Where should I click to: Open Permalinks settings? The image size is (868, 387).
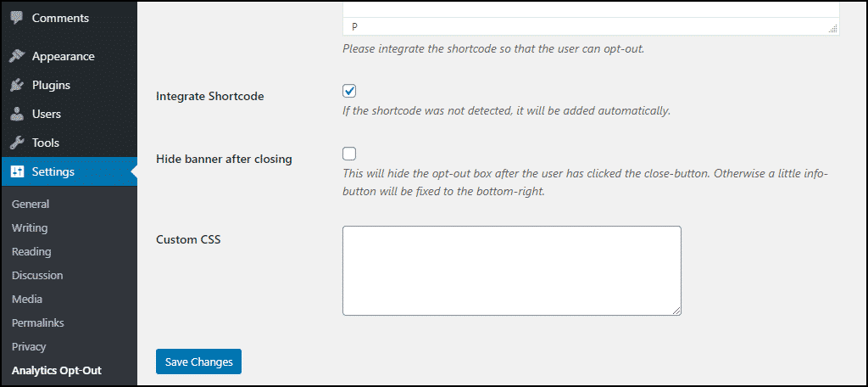click(37, 322)
